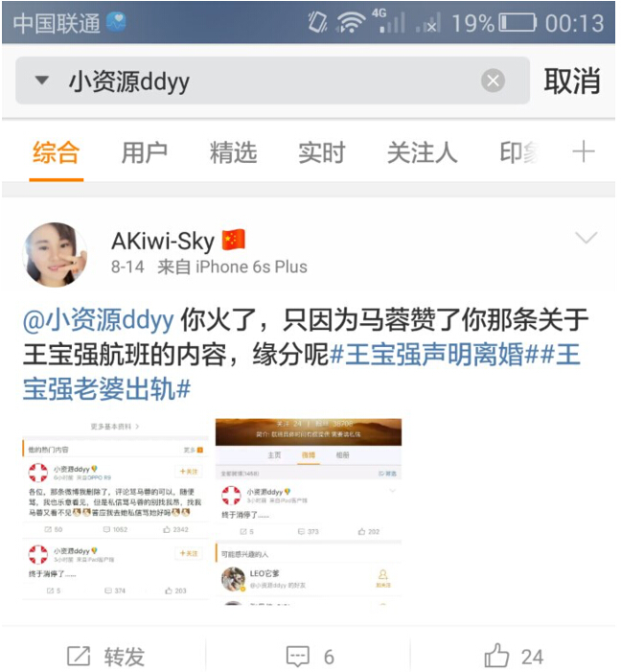Tap the 取消 cancel button
The image size is (621, 672).
(572, 81)
